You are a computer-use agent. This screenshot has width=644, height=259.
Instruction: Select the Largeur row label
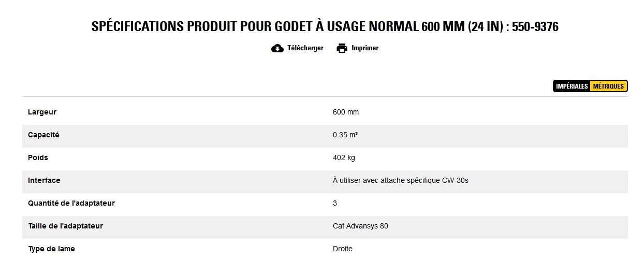(42, 112)
